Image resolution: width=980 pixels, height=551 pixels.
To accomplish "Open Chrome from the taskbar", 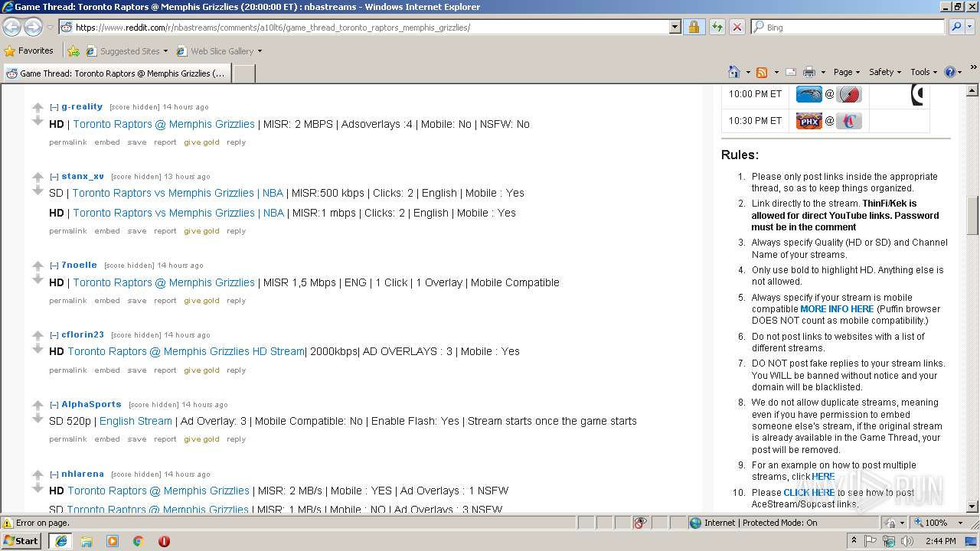I will pos(138,541).
